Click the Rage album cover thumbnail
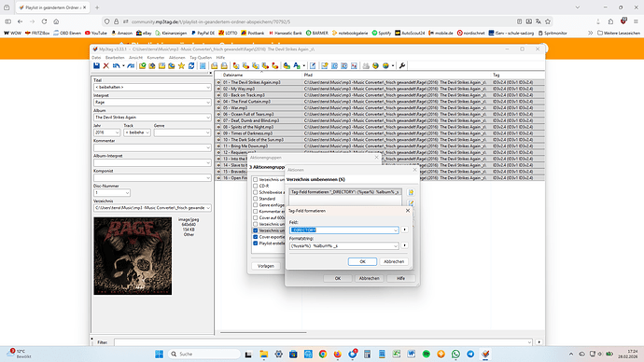644x362 pixels. pos(133,257)
